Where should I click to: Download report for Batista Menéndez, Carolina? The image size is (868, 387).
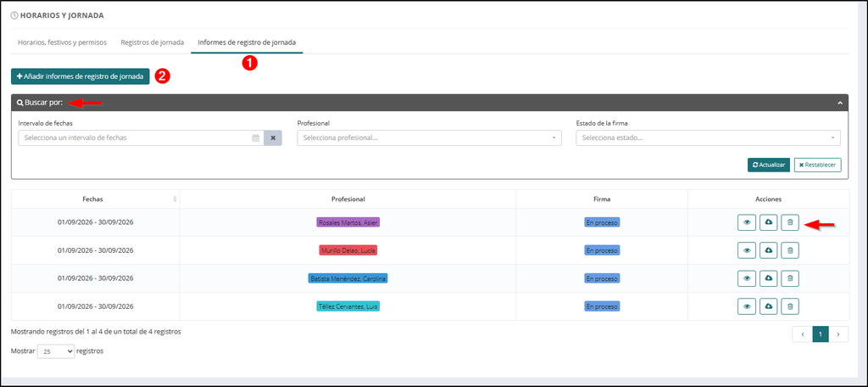[768, 278]
